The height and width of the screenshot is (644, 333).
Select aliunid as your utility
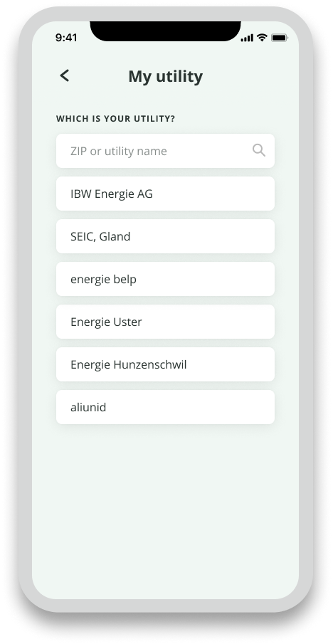pos(165,407)
